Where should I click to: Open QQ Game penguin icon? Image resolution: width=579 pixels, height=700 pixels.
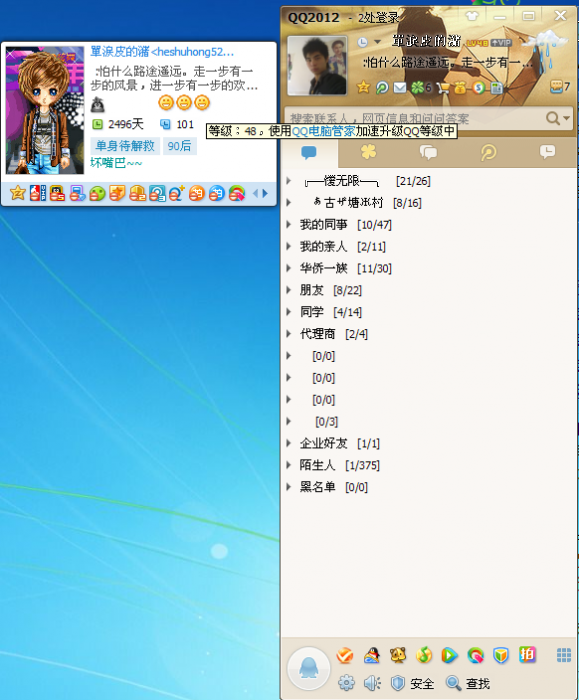click(x=372, y=655)
